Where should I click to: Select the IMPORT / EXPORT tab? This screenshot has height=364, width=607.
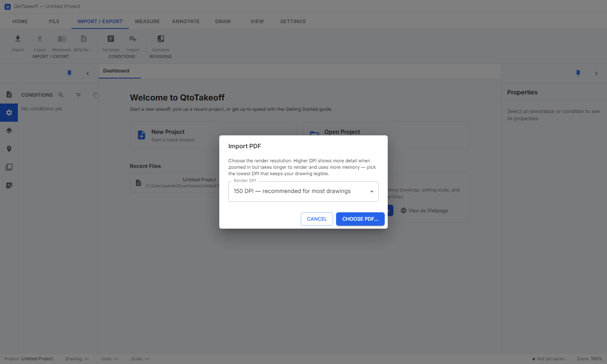coord(100,22)
